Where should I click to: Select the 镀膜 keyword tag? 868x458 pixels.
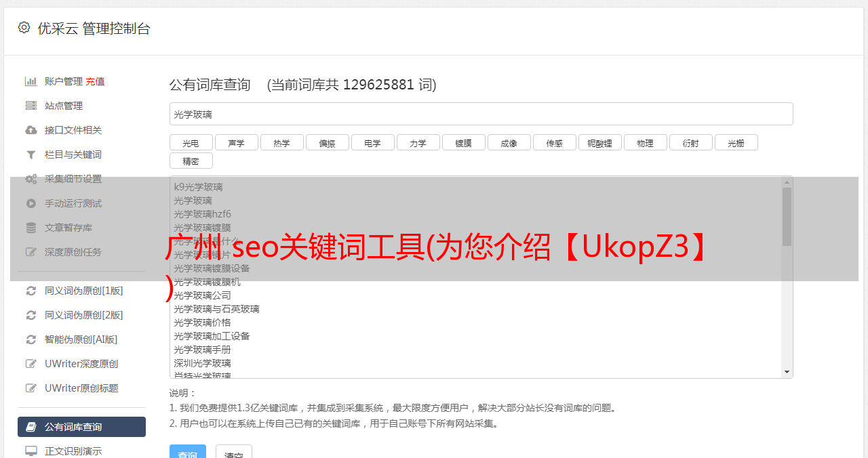(464, 142)
